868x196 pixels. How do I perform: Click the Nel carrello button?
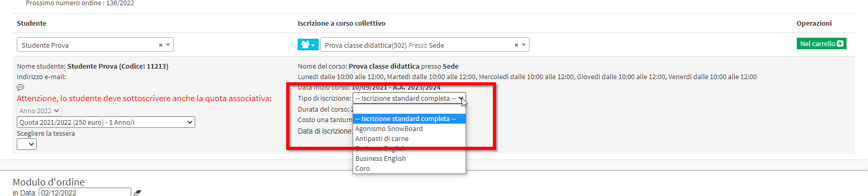click(821, 43)
